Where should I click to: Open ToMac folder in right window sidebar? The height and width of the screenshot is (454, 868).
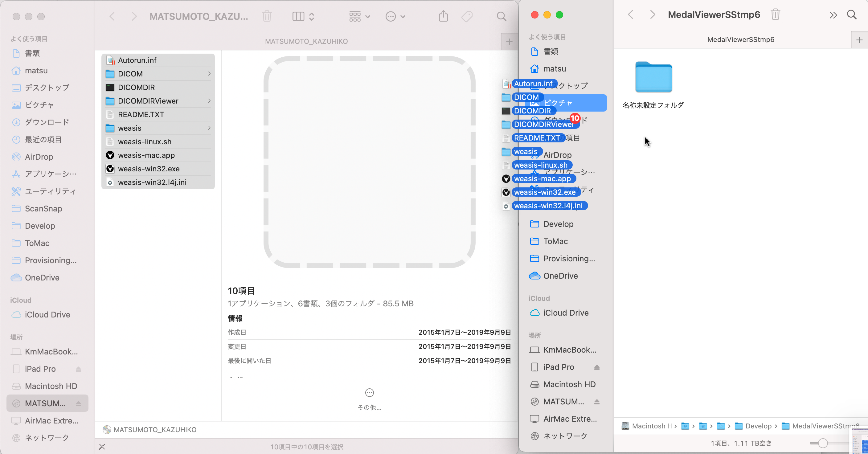tap(566, 241)
